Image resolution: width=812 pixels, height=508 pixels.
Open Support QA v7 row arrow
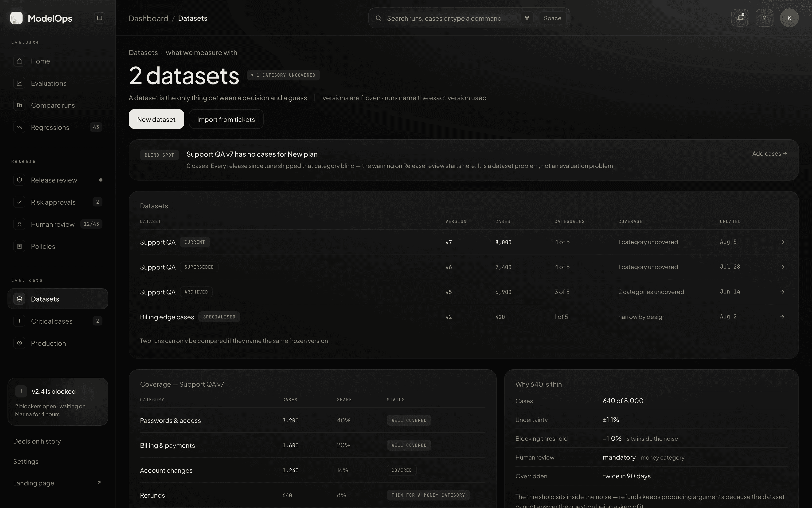pyautogui.click(x=782, y=242)
